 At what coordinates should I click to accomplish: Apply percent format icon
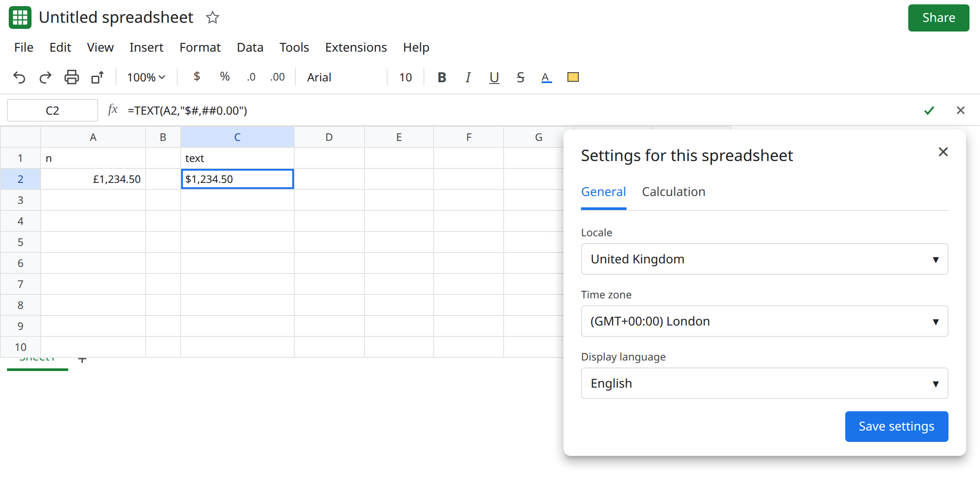coord(225,77)
